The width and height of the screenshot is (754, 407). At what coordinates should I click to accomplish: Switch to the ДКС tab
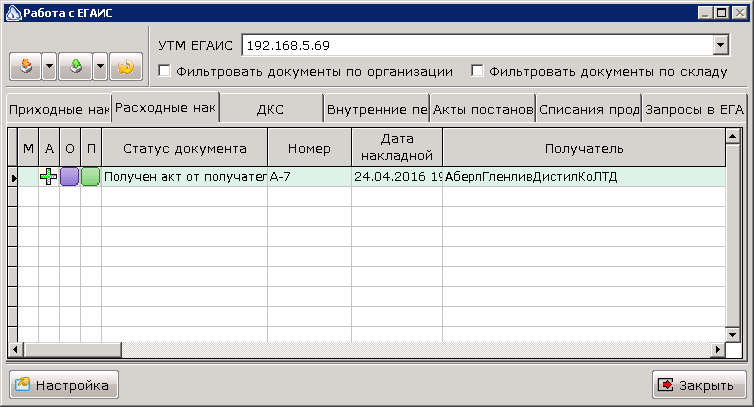(x=271, y=110)
